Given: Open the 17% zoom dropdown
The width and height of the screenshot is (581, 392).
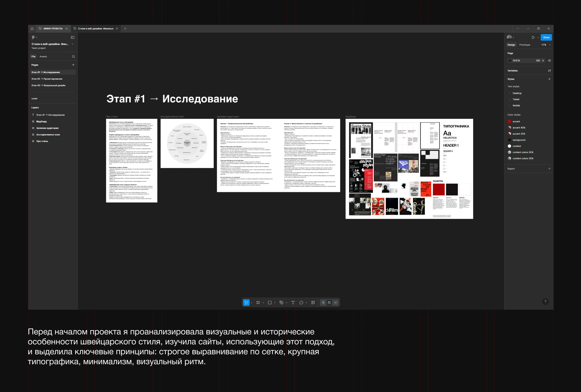Looking at the screenshot, I should coord(546,45).
